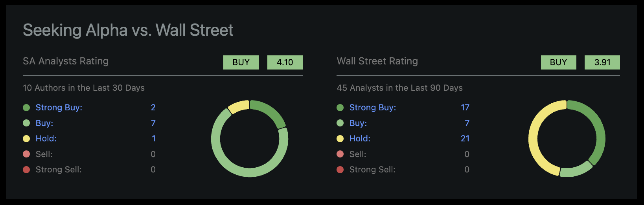Click the 4.10 SA rating score badge
Image resolution: width=644 pixels, height=205 pixels.
point(285,62)
